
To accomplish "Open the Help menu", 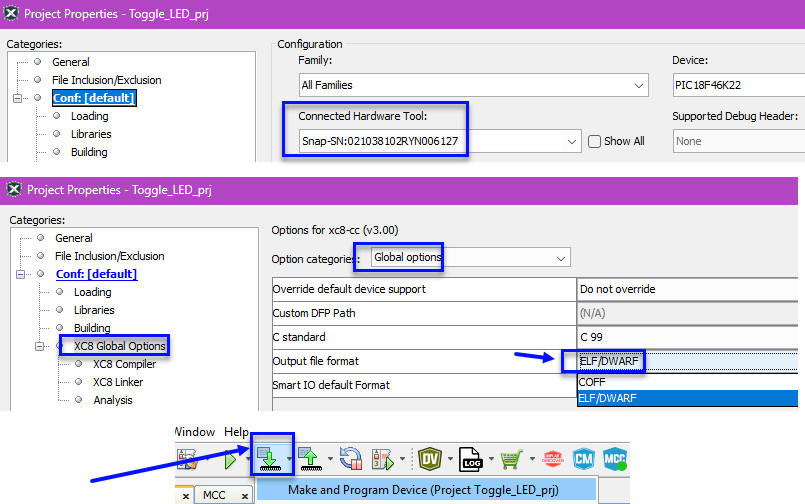I will click(x=238, y=432).
